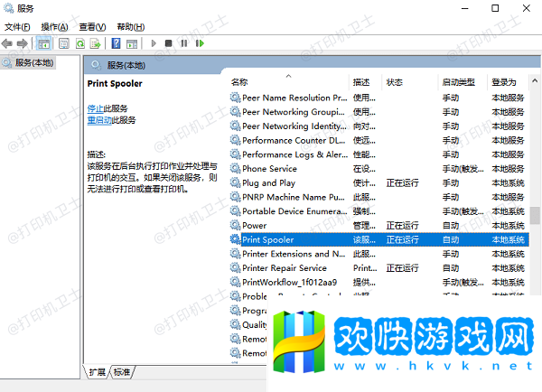Select the Printer Repair Service row
Viewport: 542px width, 392px height.
(x=379, y=268)
